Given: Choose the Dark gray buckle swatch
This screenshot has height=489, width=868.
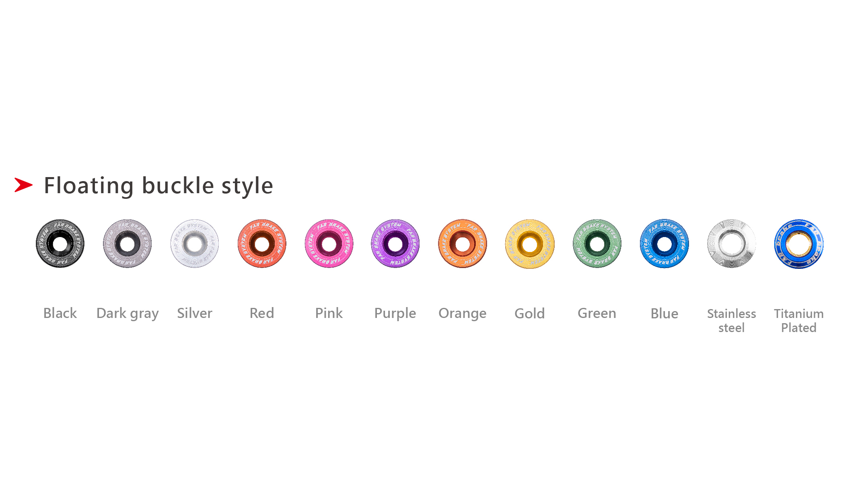Looking at the screenshot, I should point(127,243).
